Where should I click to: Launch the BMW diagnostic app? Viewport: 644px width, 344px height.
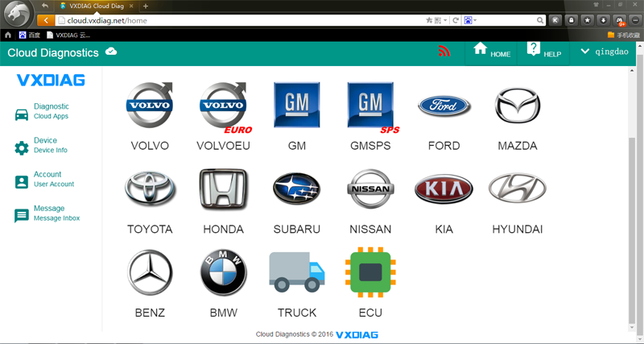click(x=224, y=272)
